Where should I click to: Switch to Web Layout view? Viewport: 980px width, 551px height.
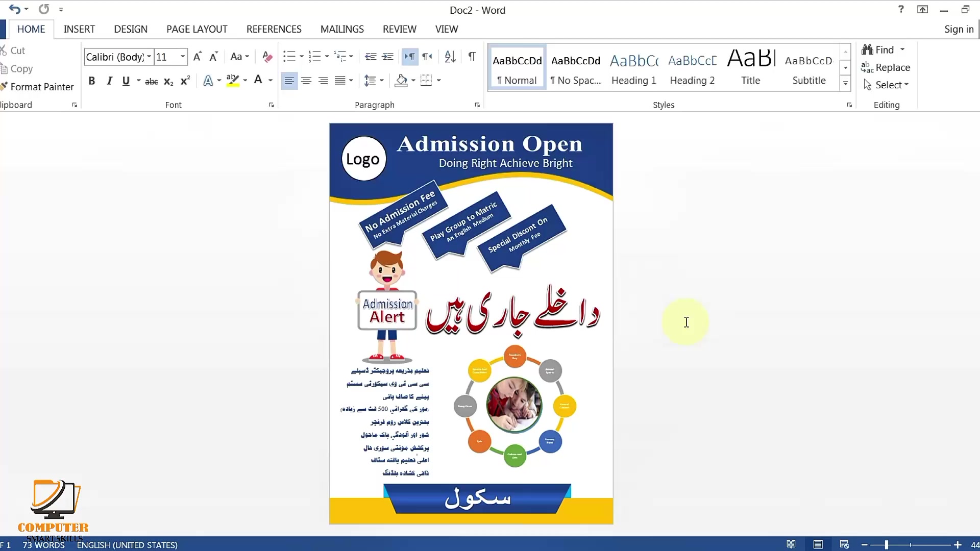pos(844,544)
